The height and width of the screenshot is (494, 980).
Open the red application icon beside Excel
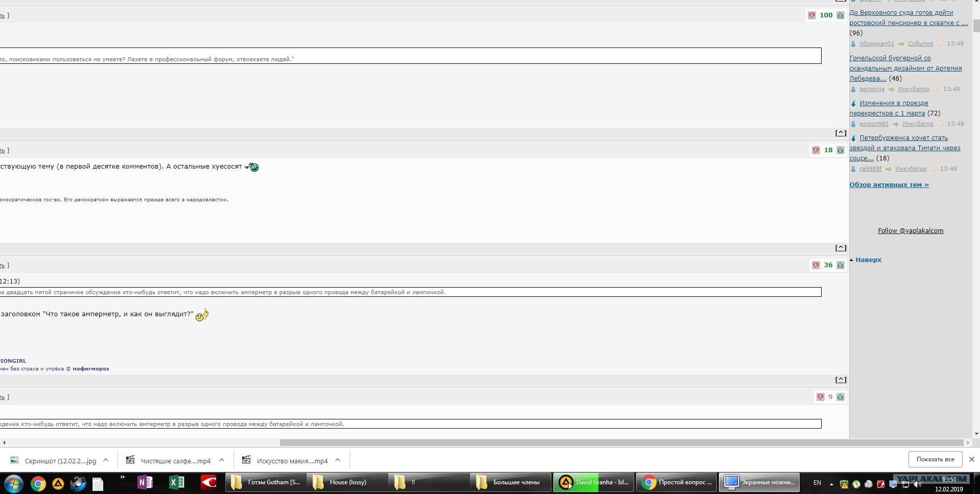(208, 482)
